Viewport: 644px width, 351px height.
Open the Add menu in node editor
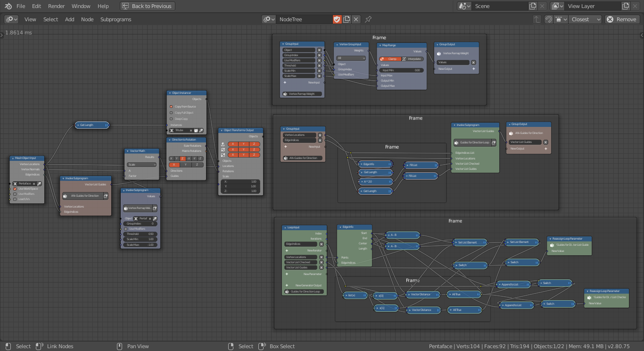70,19
